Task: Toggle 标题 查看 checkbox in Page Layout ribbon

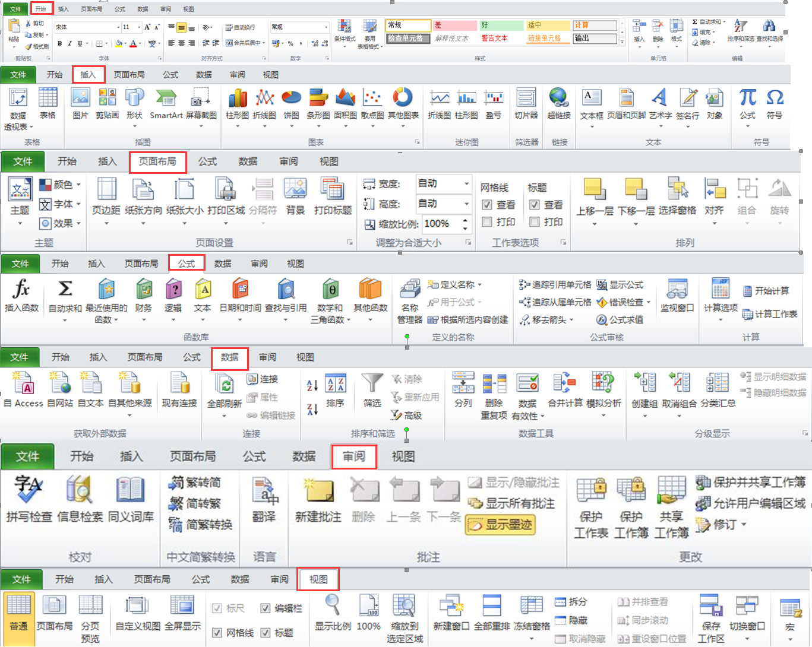Action: [x=535, y=205]
